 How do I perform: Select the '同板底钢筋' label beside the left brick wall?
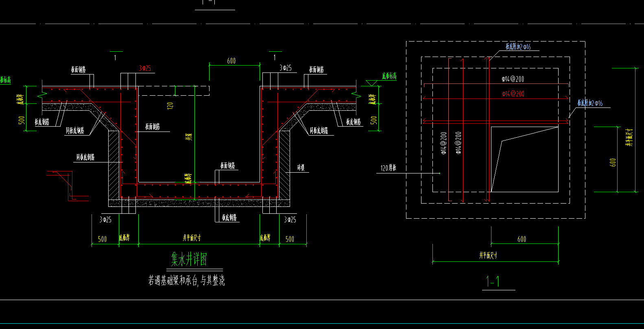pos(85,157)
